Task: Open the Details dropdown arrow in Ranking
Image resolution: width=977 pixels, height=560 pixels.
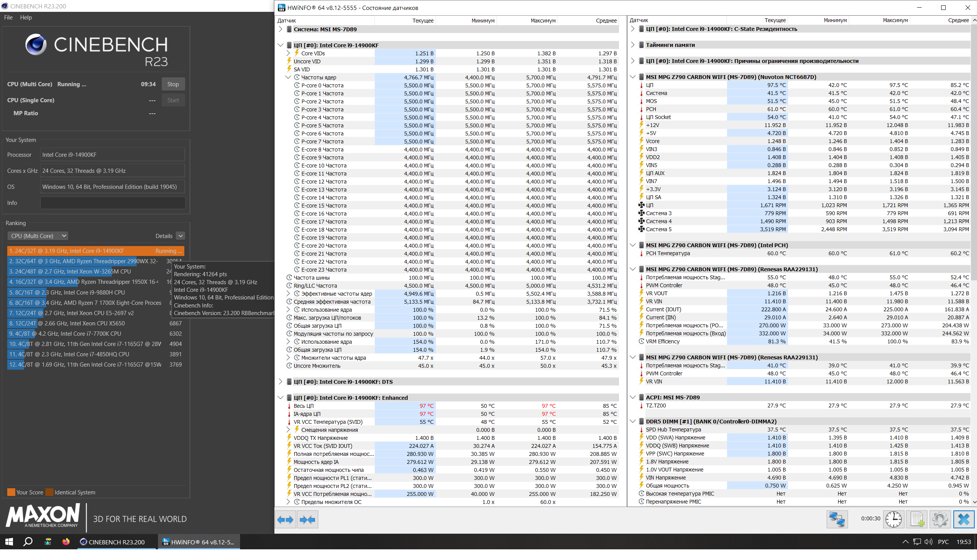Action: pyautogui.click(x=181, y=236)
